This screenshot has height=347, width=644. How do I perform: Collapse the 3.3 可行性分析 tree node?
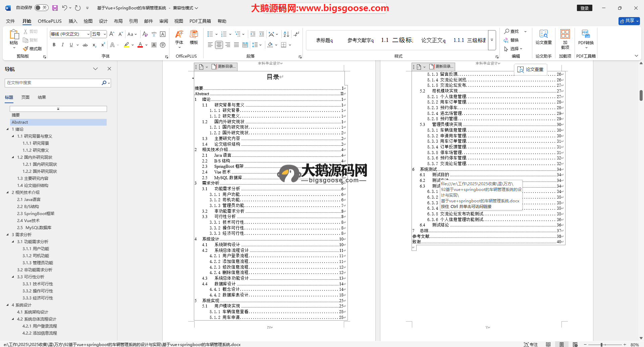coord(13,277)
